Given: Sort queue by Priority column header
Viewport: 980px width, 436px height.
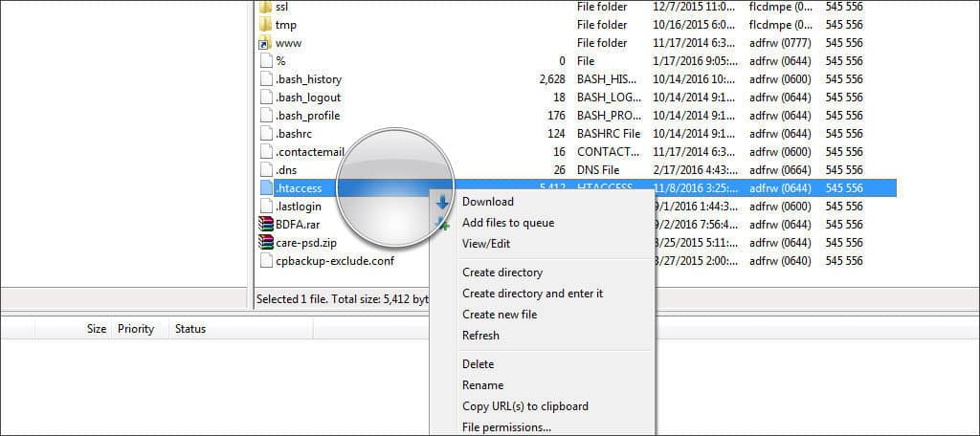Looking at the screenshot, I should 135,329.
